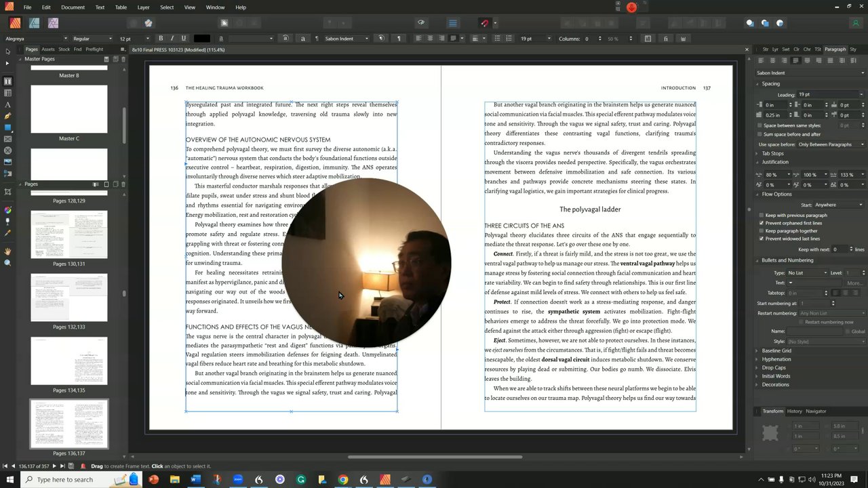Uncheck Prevent orphaned first lines

(762, 223)
